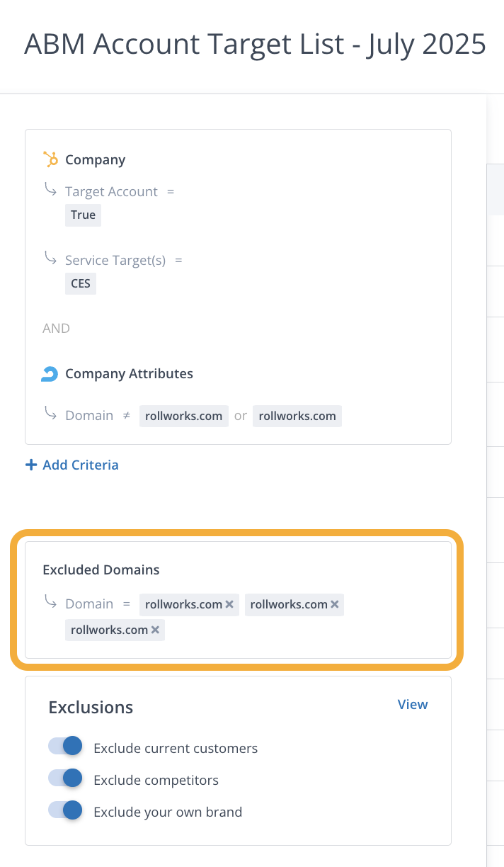Click the HubSpot icon beside Company
Image resolution: width=504 pixels, height=867 pixels.
(50, 159)
